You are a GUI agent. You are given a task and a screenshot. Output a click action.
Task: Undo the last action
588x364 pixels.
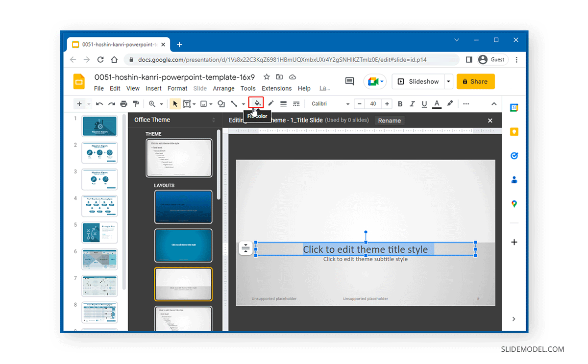coord(99,104)
